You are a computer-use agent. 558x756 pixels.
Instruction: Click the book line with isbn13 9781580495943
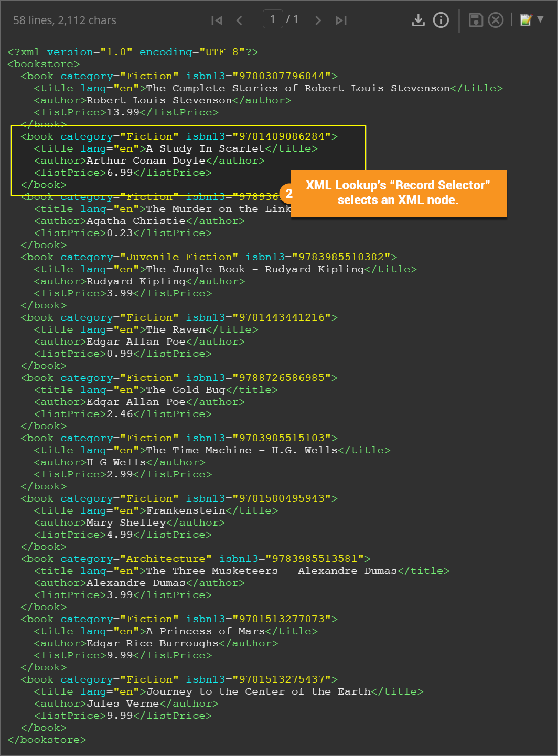pos(179,498)
